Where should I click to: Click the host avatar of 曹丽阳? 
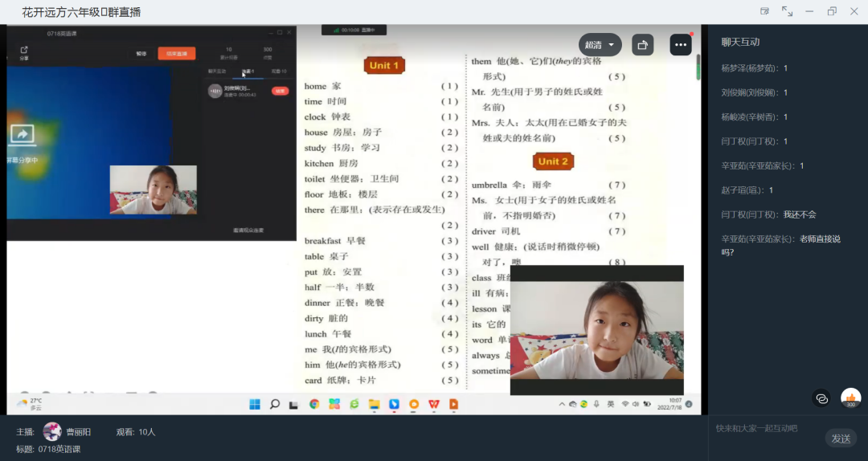(52, 431)
